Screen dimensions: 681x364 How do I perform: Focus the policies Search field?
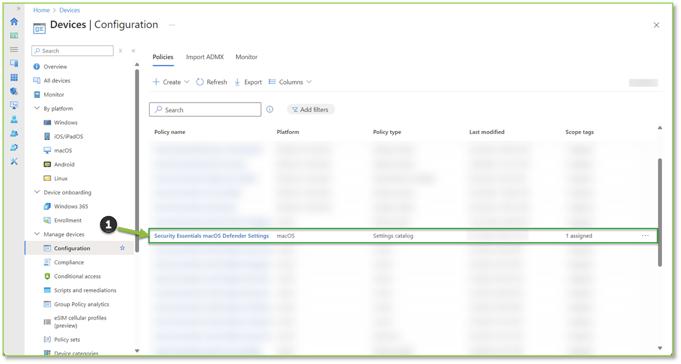[205, 109]
